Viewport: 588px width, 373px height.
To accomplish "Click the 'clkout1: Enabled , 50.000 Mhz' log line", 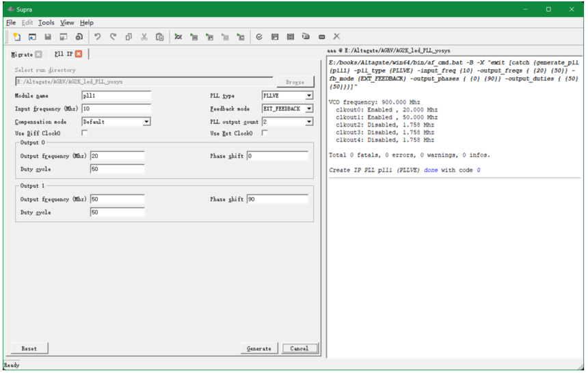I will tap(386, 117).
